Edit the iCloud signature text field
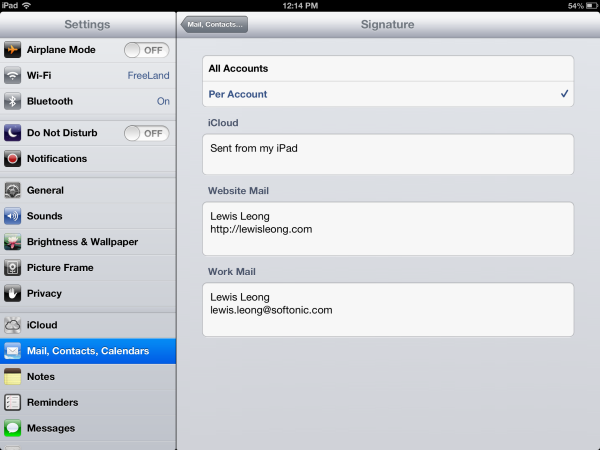 (x=388, y=154)
